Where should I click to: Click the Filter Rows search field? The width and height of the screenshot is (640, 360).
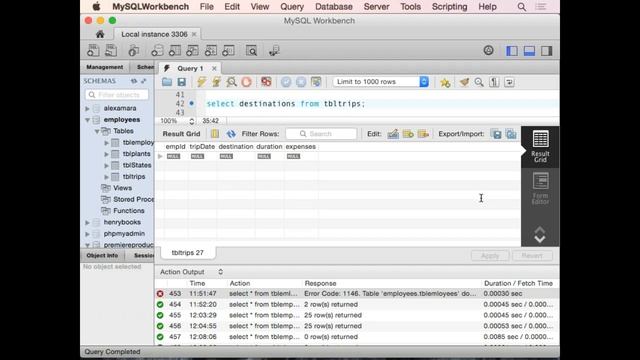(x=321, y=133)
